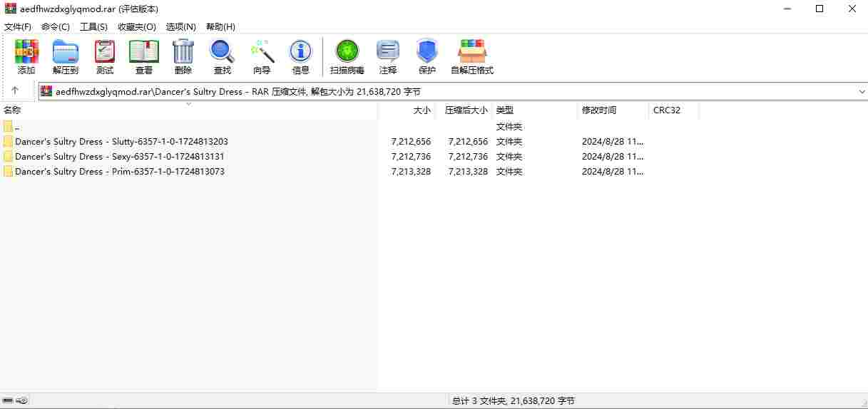
Task: Click the size value 7,212,656 in 大小 column
Action: click(x=411, y=141)
